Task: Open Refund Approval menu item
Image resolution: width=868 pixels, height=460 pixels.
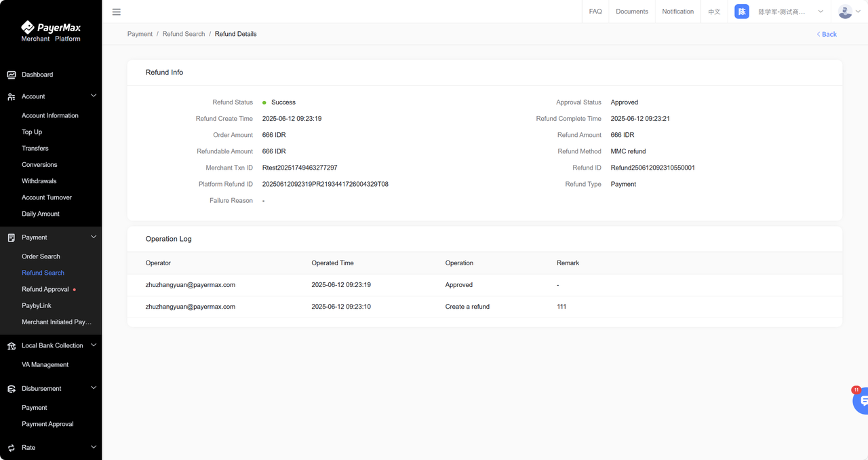Action: click(45, 290)
